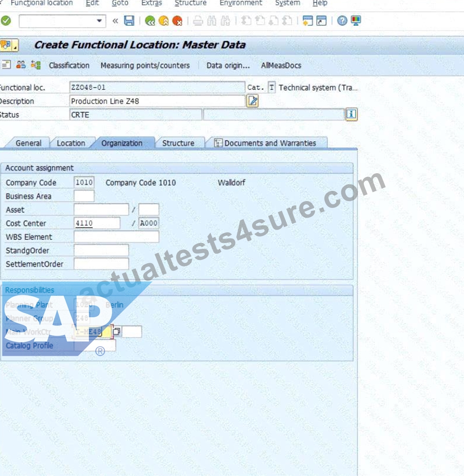Open the Structure menu in the menu bar
464x476 pixels.
pyautogui.click(x=190, y=3)
